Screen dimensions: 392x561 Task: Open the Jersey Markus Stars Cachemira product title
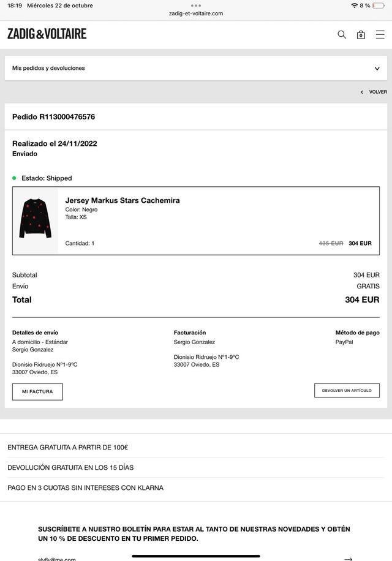pyautogui.click(x=123, y=200)
